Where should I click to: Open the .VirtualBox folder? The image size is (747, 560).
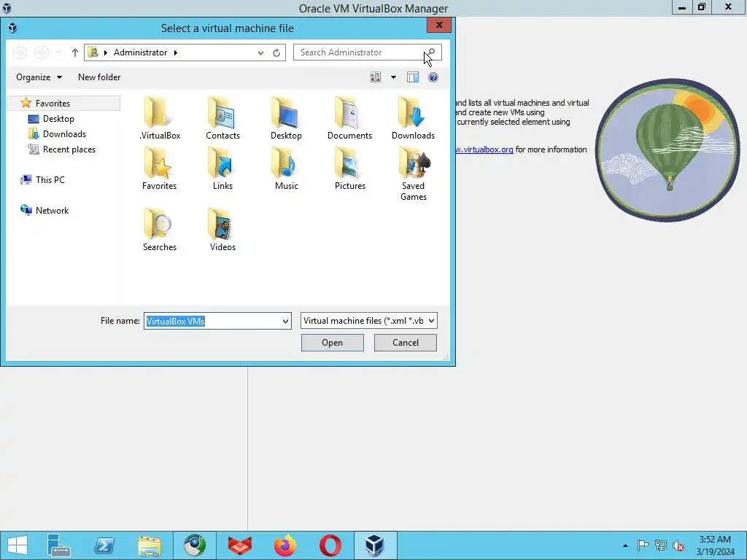click(x=160, y=118)
